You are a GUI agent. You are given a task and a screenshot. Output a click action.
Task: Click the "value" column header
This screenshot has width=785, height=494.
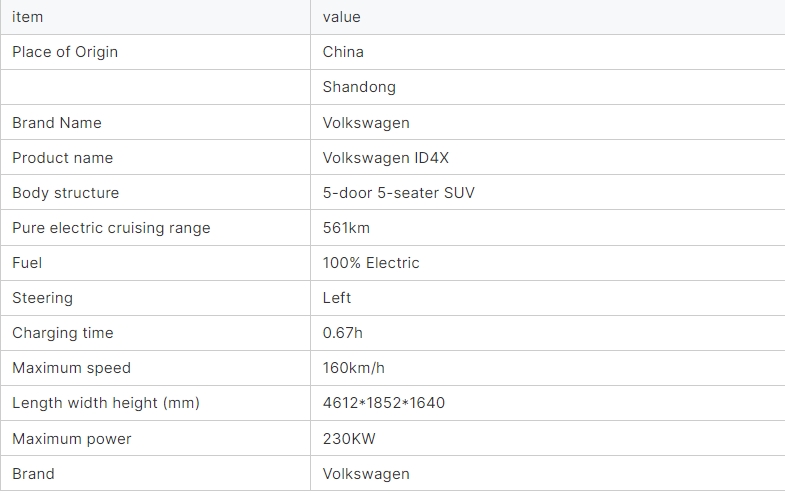[341, 17]
